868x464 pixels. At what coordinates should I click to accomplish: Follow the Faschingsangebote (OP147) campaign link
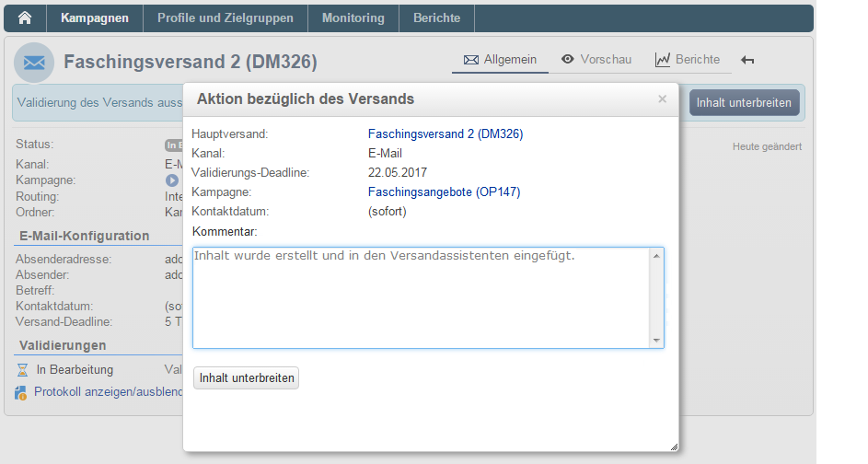(445, 192)
